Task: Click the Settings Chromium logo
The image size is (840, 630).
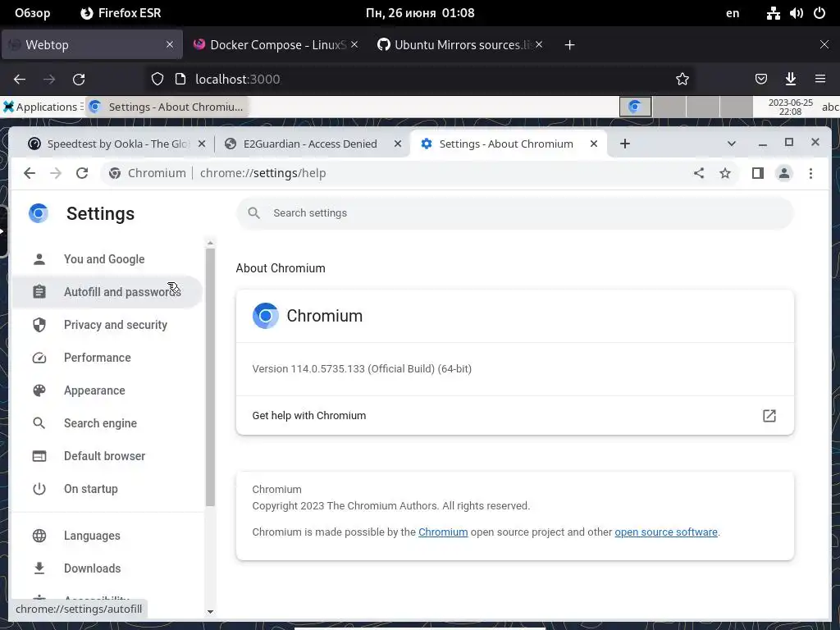Action: coord(39,213)
